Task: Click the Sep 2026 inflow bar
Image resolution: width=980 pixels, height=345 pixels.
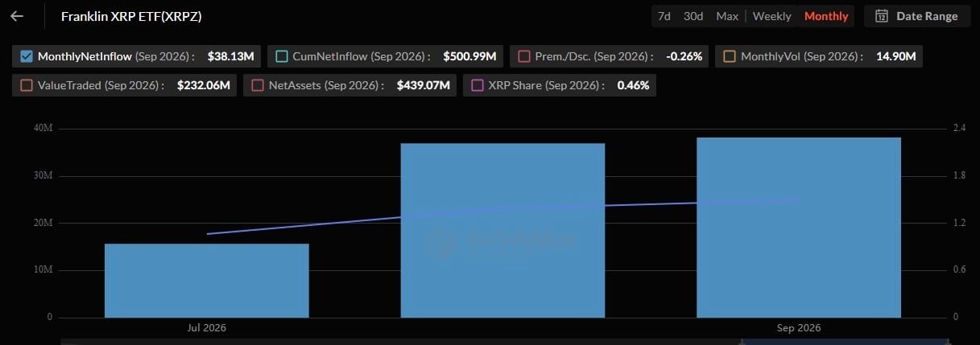Action: click(x=799, y=228)
